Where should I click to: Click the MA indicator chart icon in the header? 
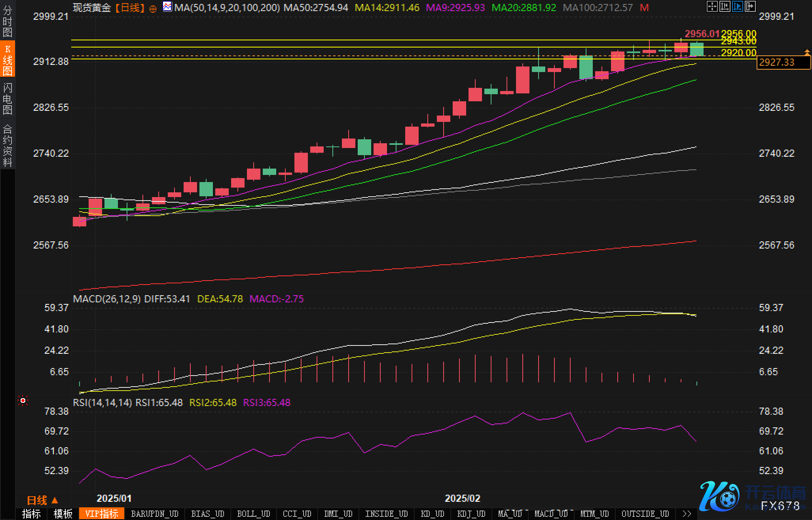167,7
